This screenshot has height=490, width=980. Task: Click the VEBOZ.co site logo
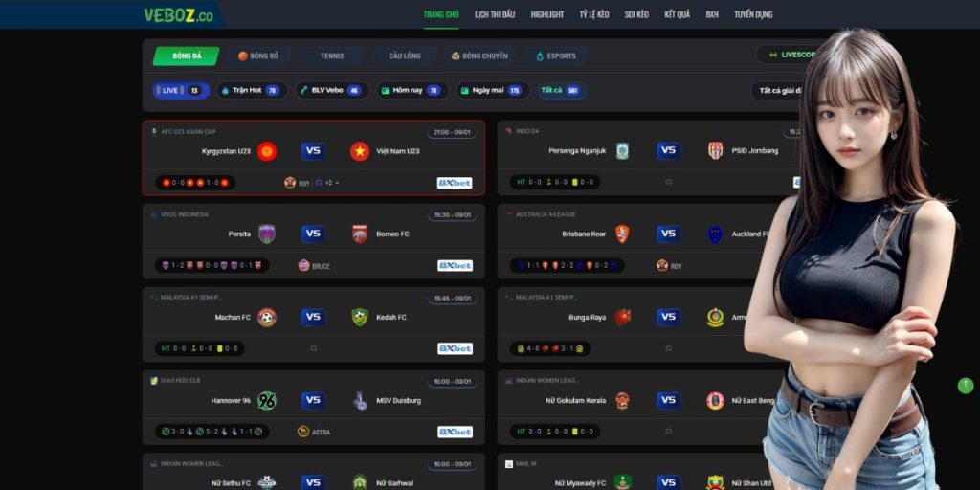pyautogui.click(x=178, y=15)
